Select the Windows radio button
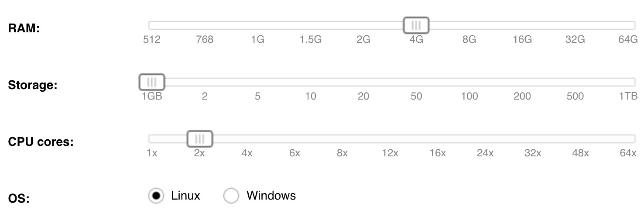 click(x=231, y=196)
